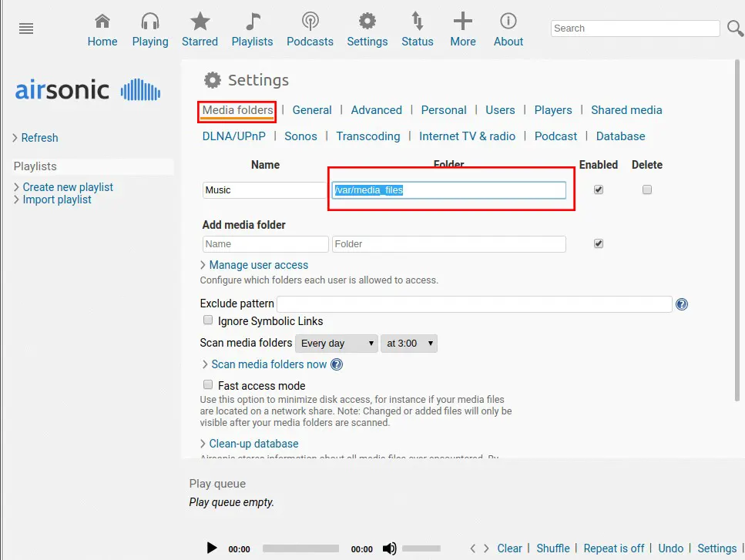
Task: Open the 'at 3:00' scan time dropdown
Action: pos(409,344)
